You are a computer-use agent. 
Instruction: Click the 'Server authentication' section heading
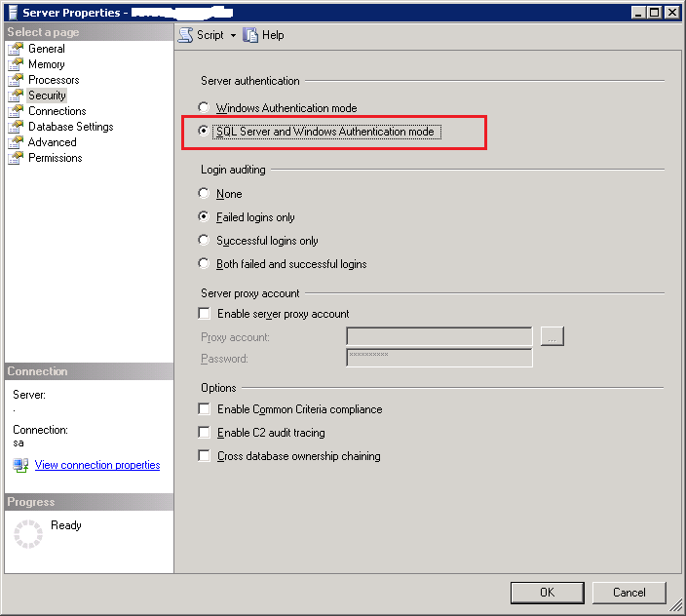[250, 81]
